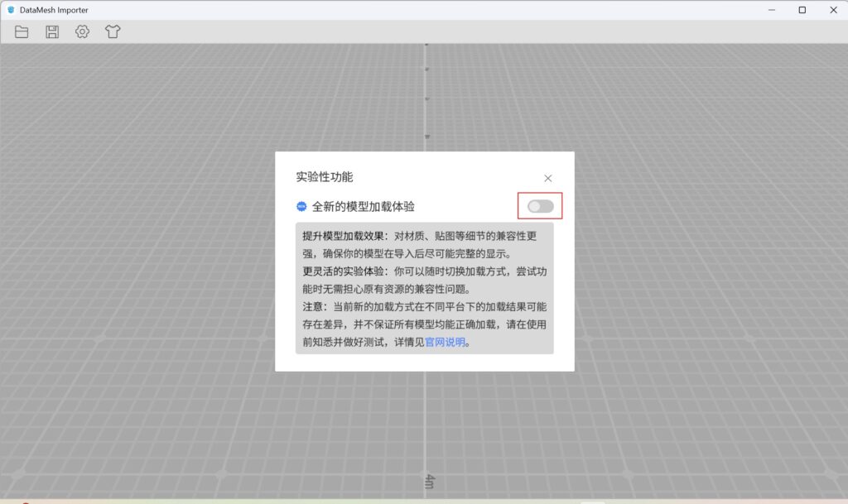This screenshot has height=504, width=848.
Task: Click the DataMesh logo in title bar
Action: (x=11, y=10)
